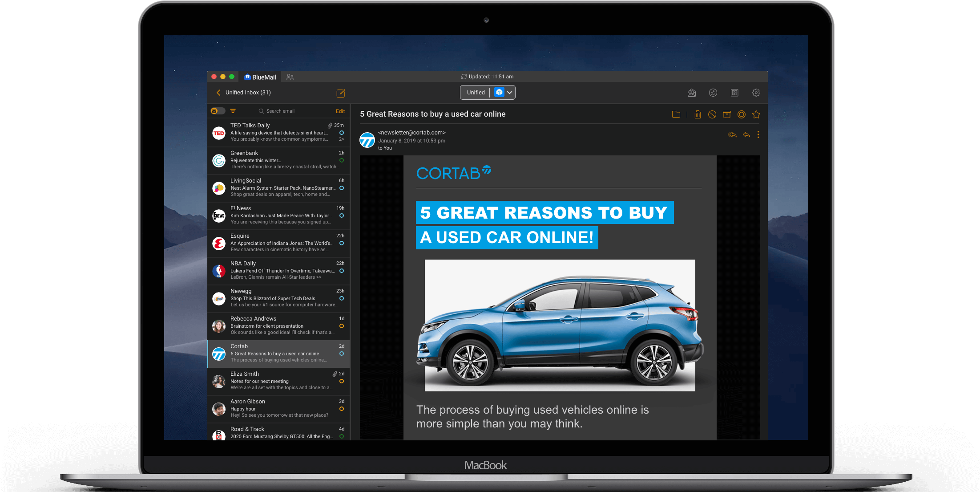Toggle the read circle on LivingSocial email
Screen dimensions: 980x492
pyautogui.click(x=342, y=188)
